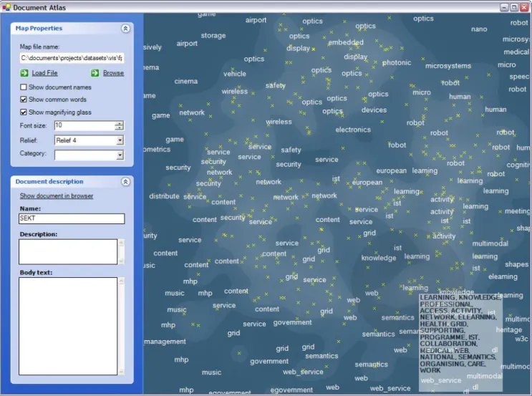Click the Load File link
The width and height of the screenshot is (532, 396).
pos(44,73)
